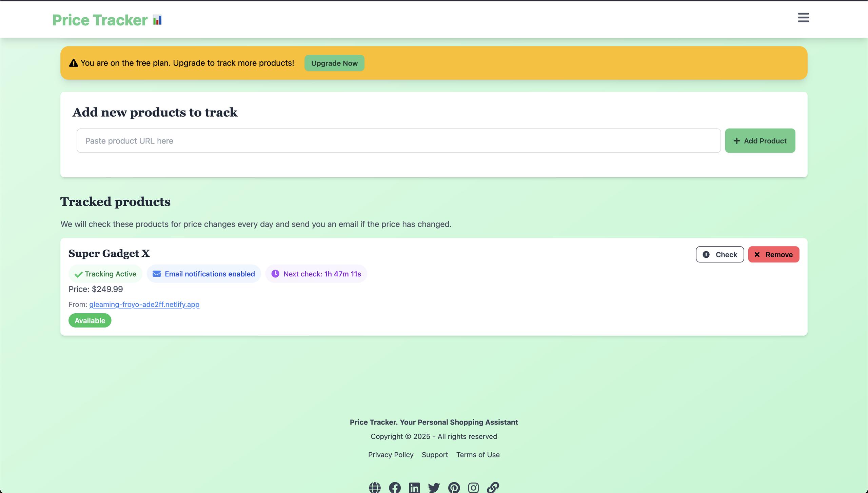The height and width of the screenshot is (493, 868).
Task: Click the Add Product button
Action: (760, 141)
